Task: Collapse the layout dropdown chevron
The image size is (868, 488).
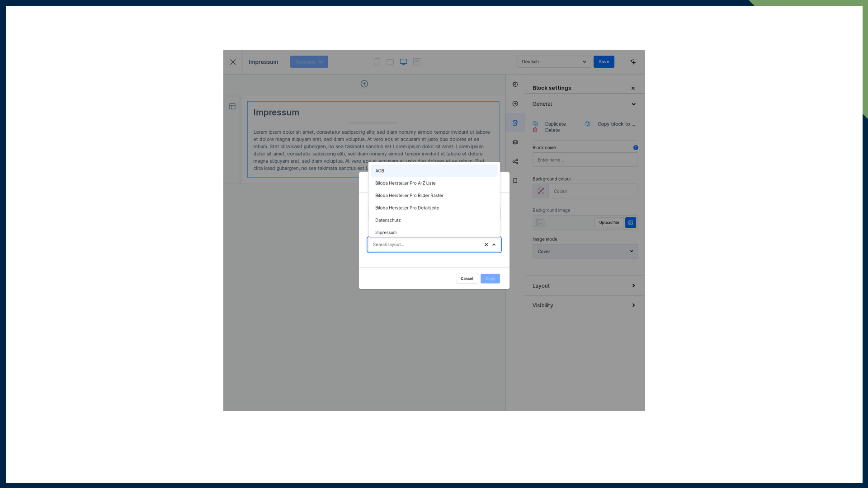Action: (x=494, y=245)
